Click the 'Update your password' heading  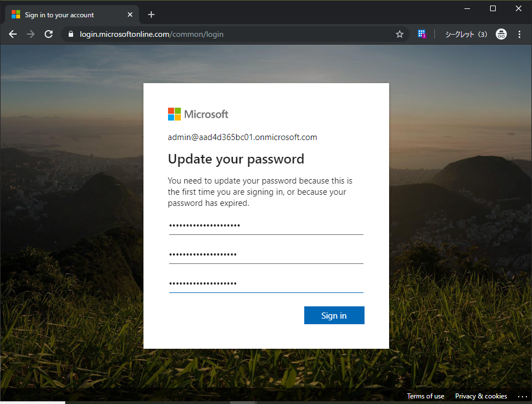click(236, 159)
